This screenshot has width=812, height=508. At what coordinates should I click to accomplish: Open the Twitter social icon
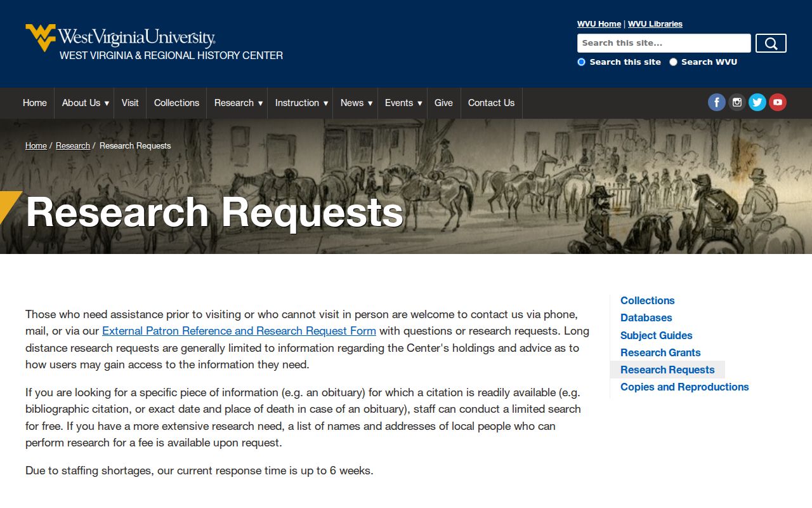click(757, 102)
